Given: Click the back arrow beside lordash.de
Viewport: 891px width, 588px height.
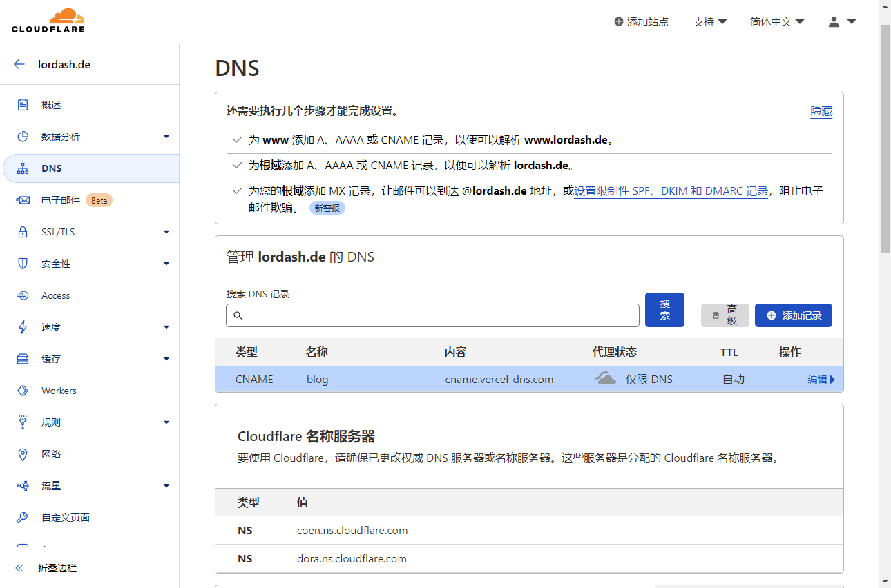Looking at the screenshot, I should click(x=19, y=64).
